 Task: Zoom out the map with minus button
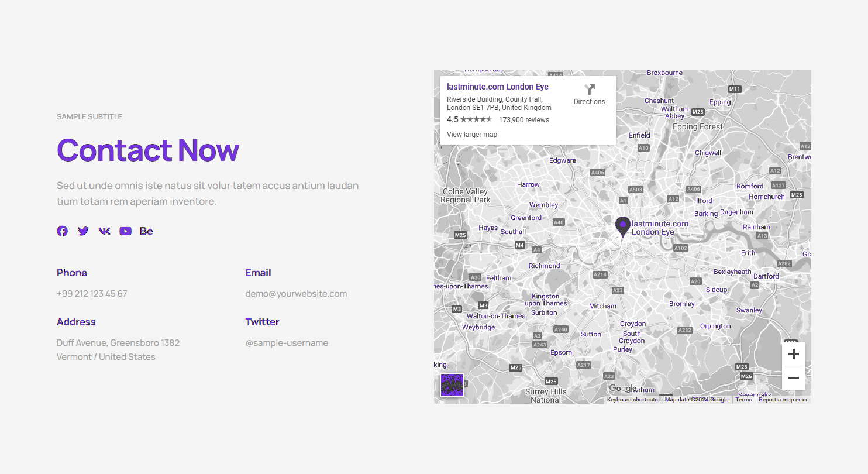793,378
